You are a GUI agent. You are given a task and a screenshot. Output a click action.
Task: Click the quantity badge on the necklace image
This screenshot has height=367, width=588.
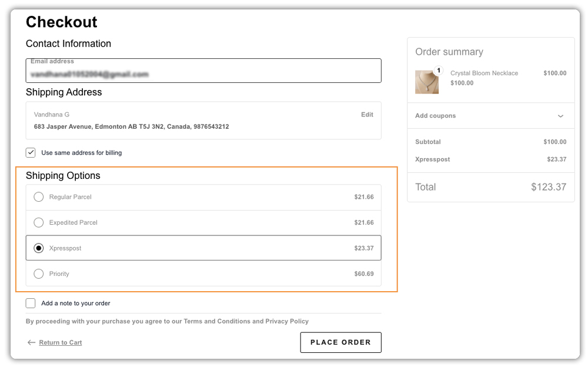click(x=437, y=69)
